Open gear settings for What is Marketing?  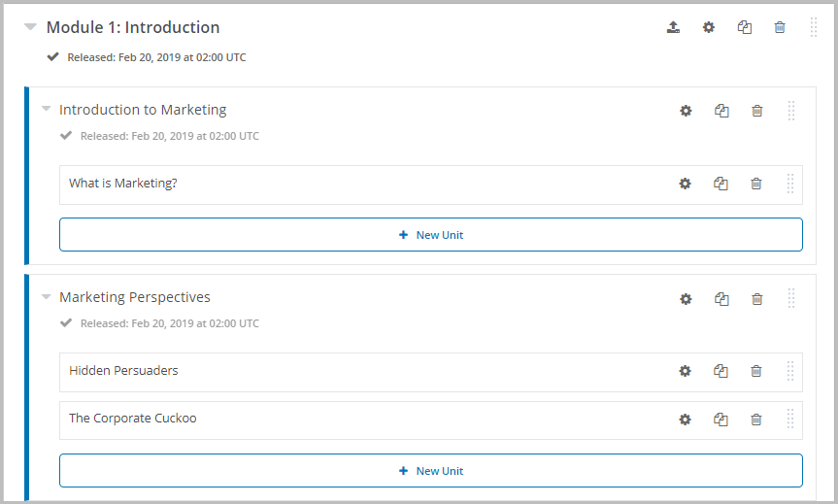click(x=686, y=184)
